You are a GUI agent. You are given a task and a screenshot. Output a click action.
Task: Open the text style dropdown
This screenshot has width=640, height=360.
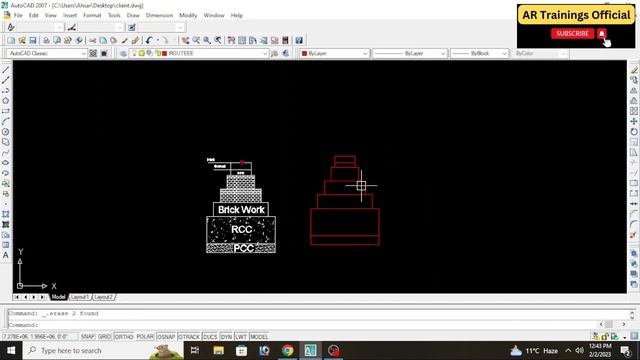point(40,27)
